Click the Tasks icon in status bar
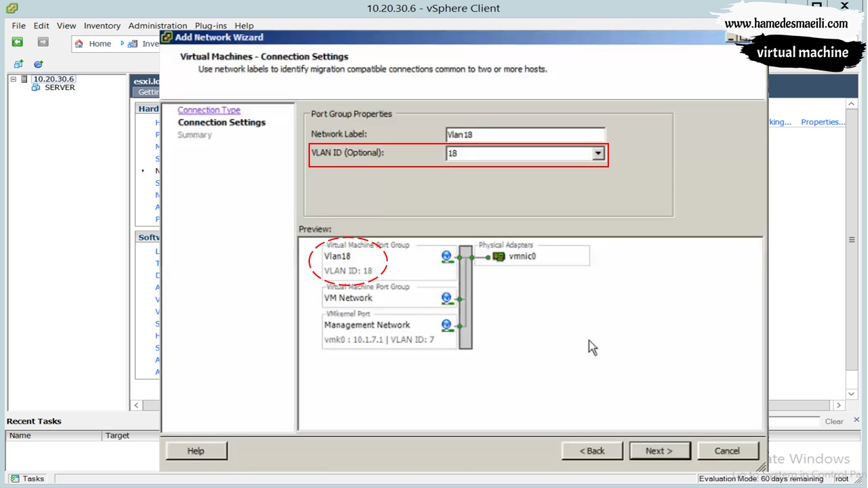This screenshot has height=488, width=868. pos(15,479)
